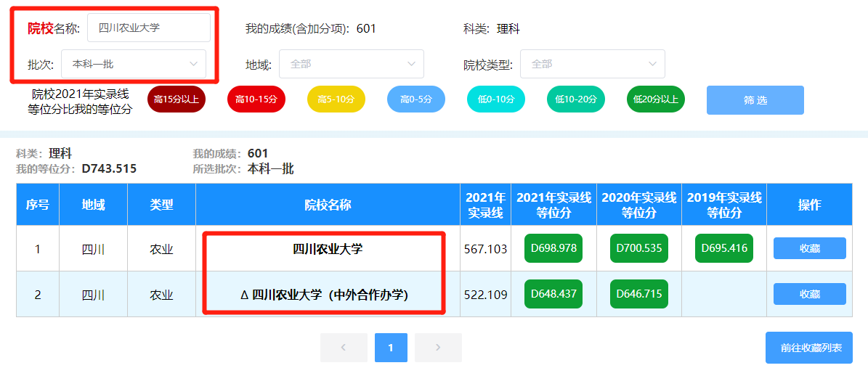Screen dimensions: 868x368
Task: Go to previous page arrow
Action: [x=344, y=348]
